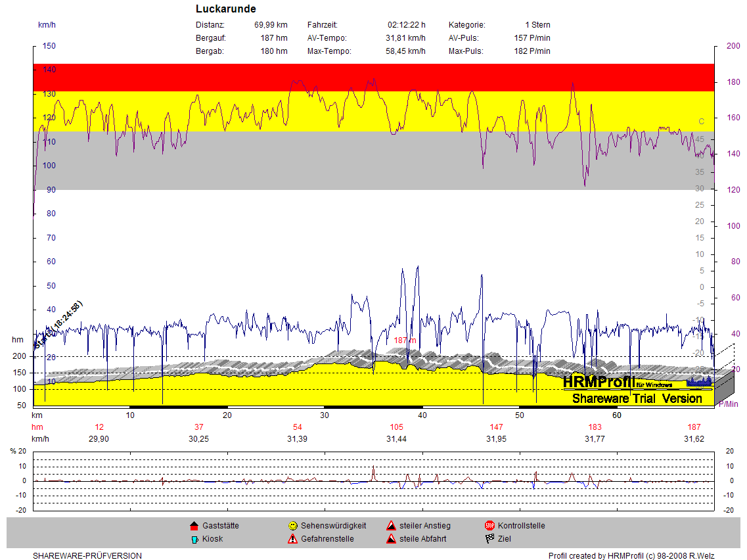
Task: Click the 30 km distance axis mark
Action: (325, 415)
